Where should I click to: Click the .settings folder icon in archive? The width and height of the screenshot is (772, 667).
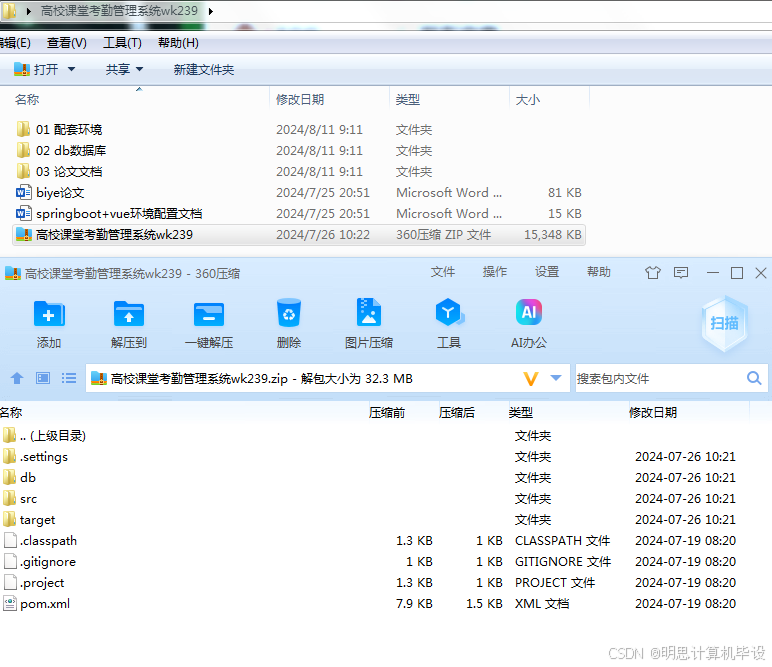point(9,456)
